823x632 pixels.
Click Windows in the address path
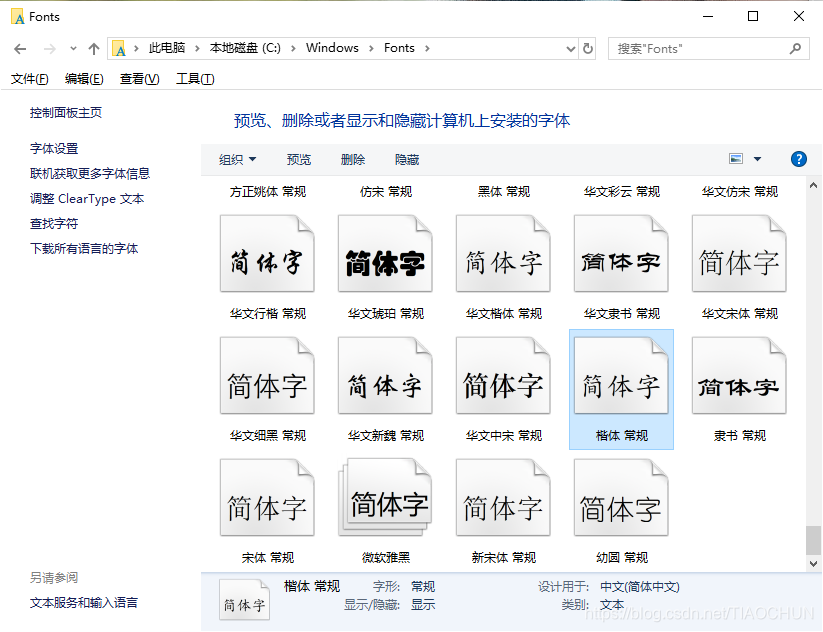(332, 48)
